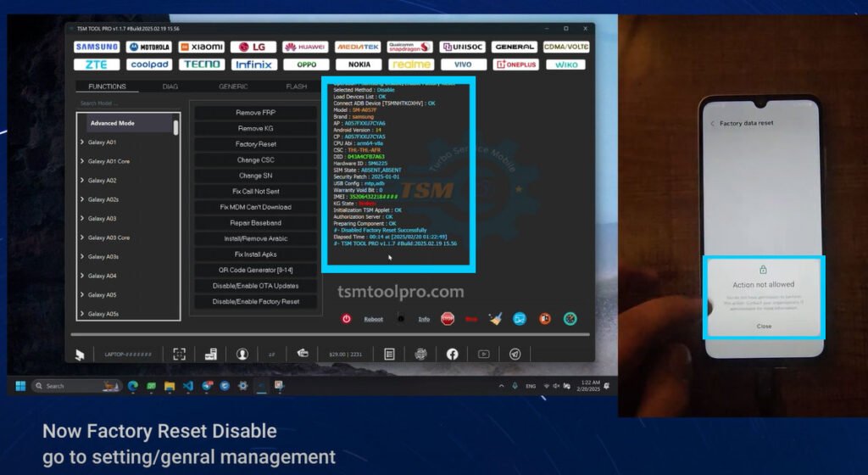Click the Change CSC button
The image size is (868, 475).
pos(255,160)
